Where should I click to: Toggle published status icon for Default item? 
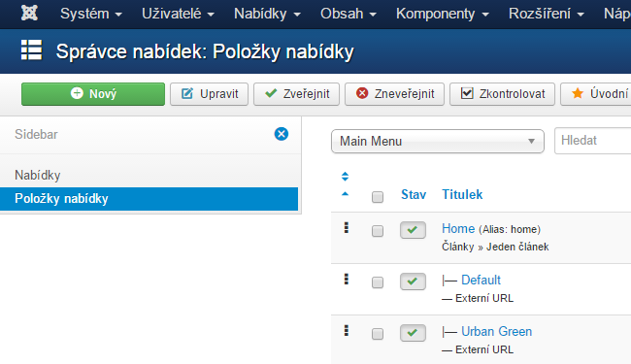[x=413, y=281]
